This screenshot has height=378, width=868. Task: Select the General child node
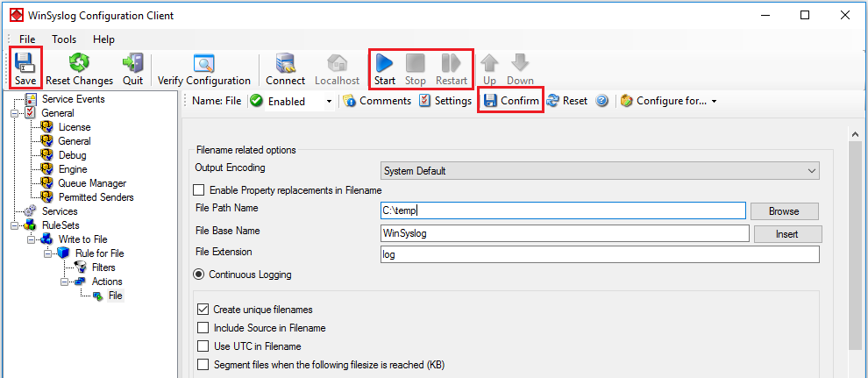click(75, 141)
